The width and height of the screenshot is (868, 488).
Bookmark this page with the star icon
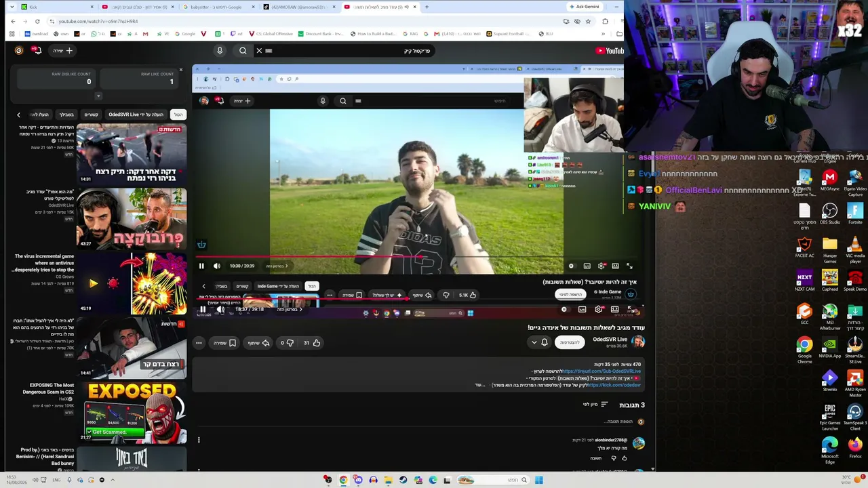point(588,22)
